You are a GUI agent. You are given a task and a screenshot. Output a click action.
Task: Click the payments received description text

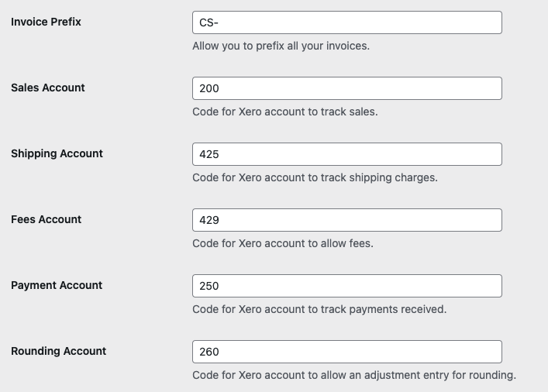pos(319,309)
